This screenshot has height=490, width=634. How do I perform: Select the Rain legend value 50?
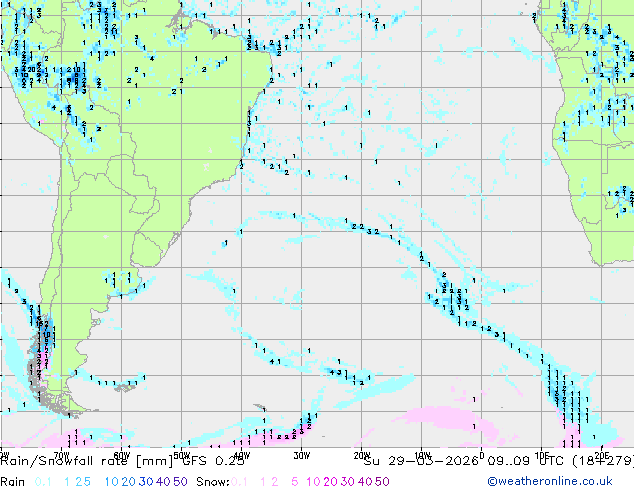point(180,482)
